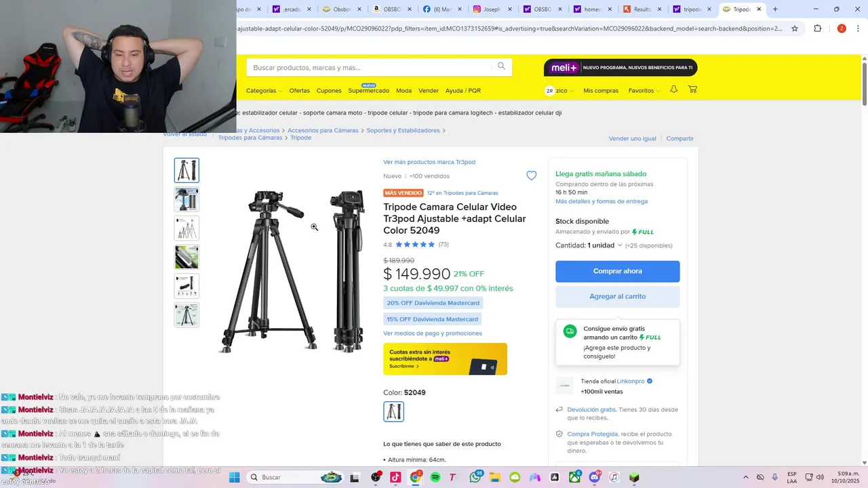Expand the Categorías dropdown
868x488 pixels.
(264, 91)
